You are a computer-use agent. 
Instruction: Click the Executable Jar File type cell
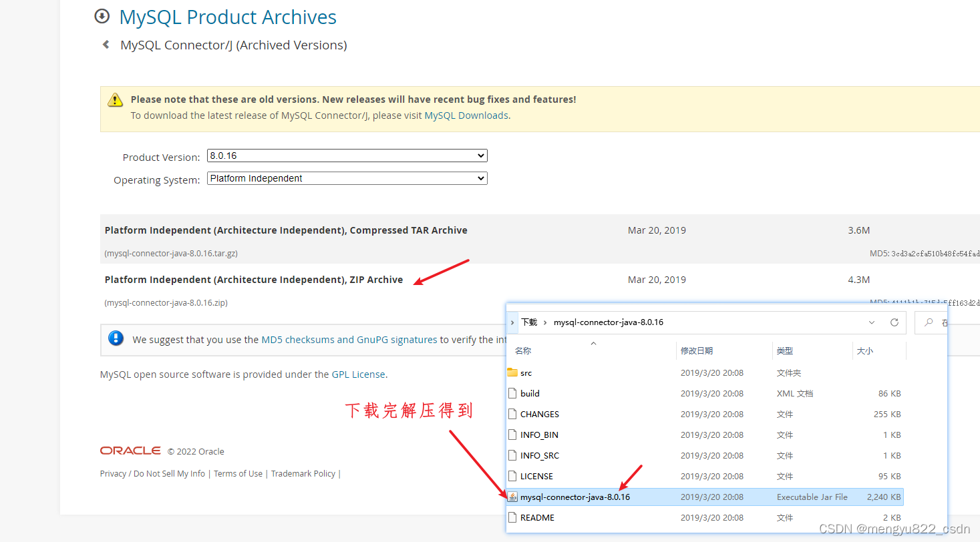click(812, 497)
